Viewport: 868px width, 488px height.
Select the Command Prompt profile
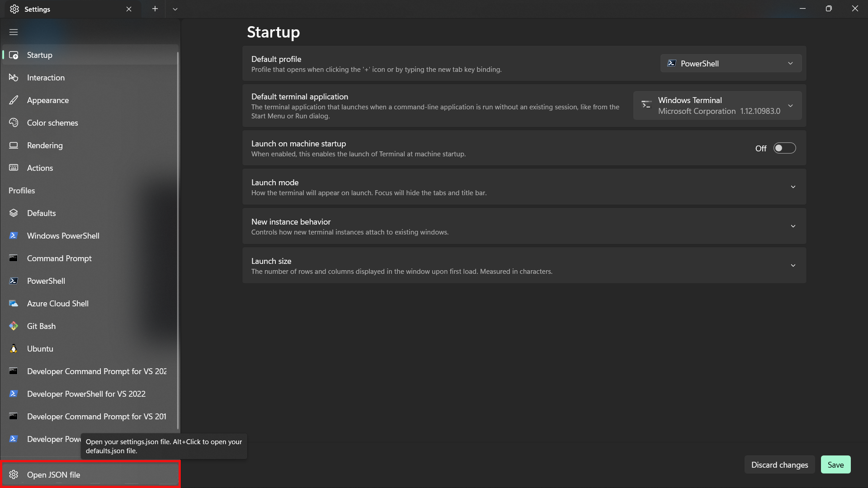click(59, 258)
